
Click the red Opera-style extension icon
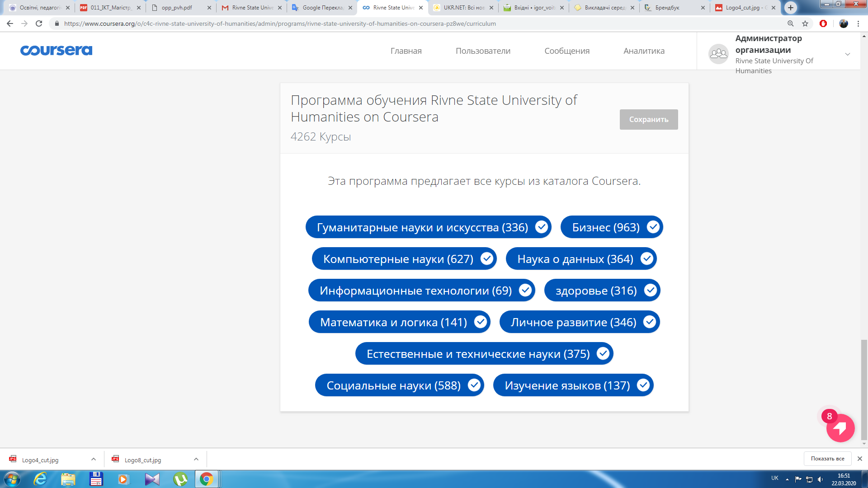[x=823, y=23]
